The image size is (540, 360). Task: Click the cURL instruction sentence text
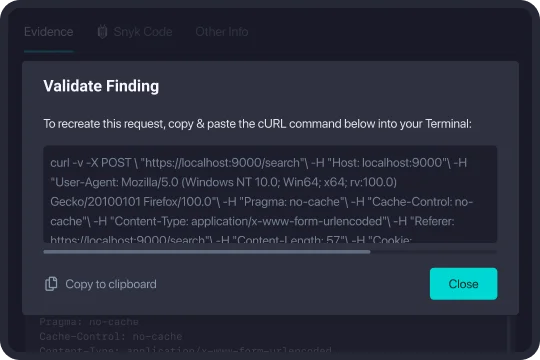257,123
